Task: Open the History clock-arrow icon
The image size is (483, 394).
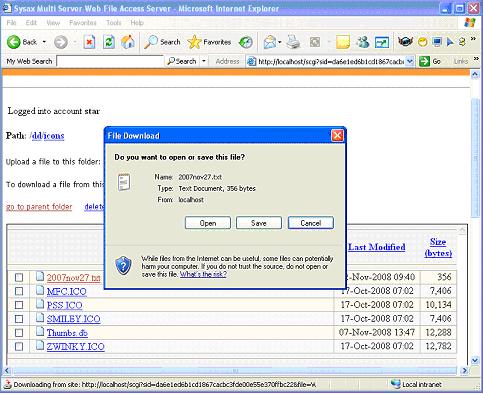Action: coord(246,42)
